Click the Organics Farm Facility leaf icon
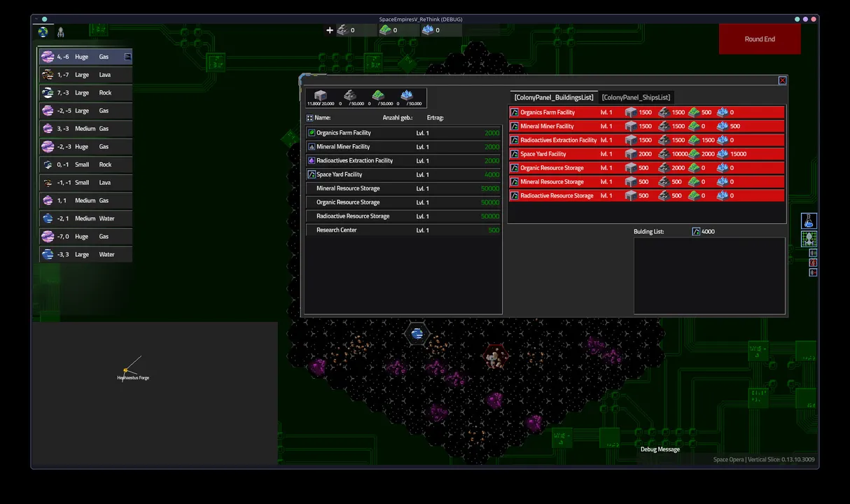The height and width of the screenshot is (504, 850). pyautogui.click(x=312, y=133)
